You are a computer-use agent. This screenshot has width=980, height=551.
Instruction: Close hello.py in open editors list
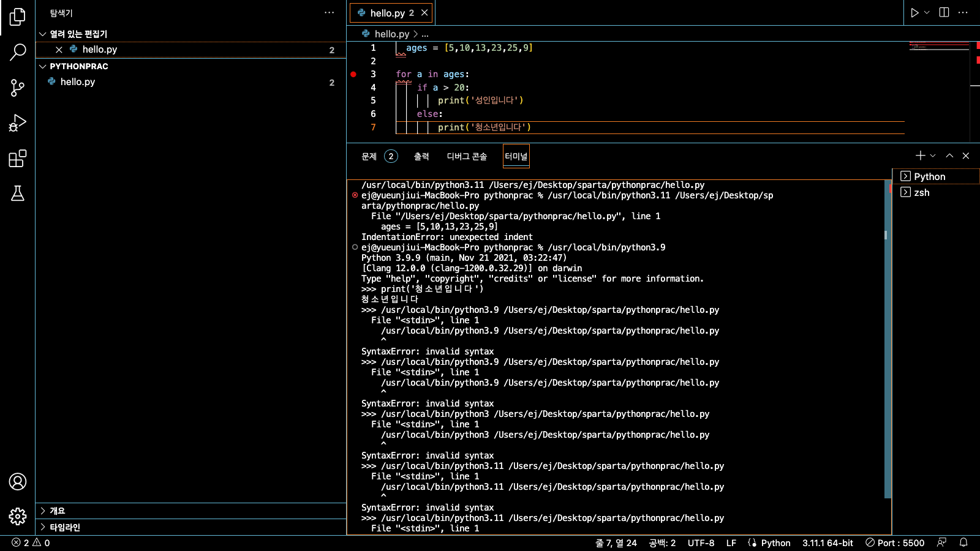[59, 50]
